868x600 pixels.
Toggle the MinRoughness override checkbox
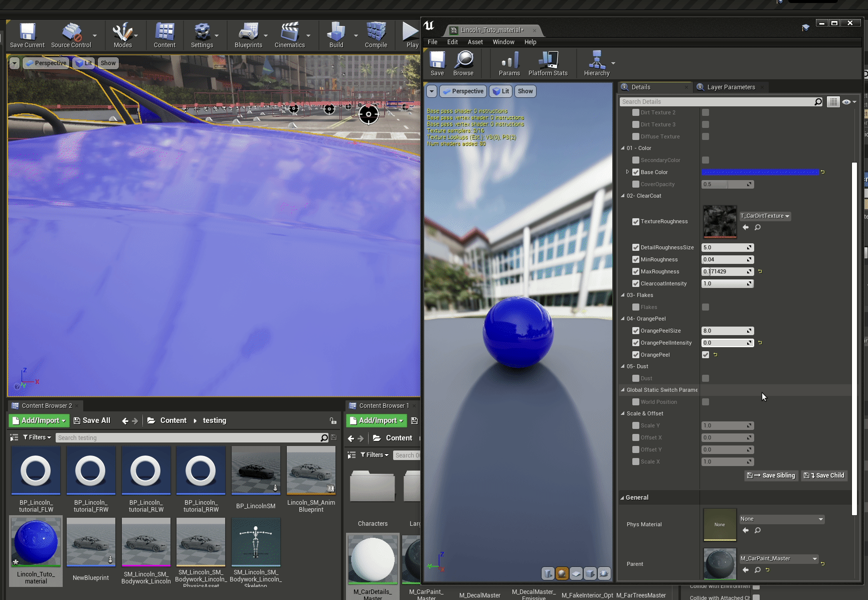(636, 259)
